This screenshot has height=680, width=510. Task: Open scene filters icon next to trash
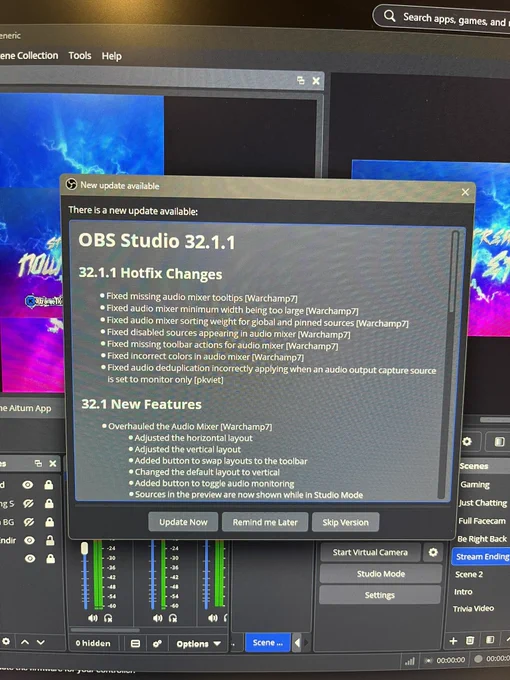coord(490,640)
